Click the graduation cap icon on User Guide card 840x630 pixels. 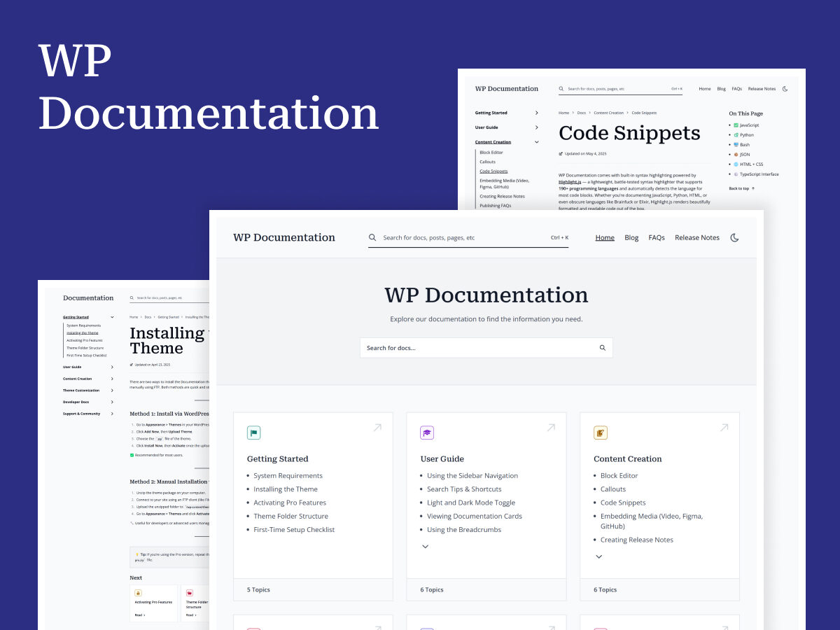[x=426, y=432]
